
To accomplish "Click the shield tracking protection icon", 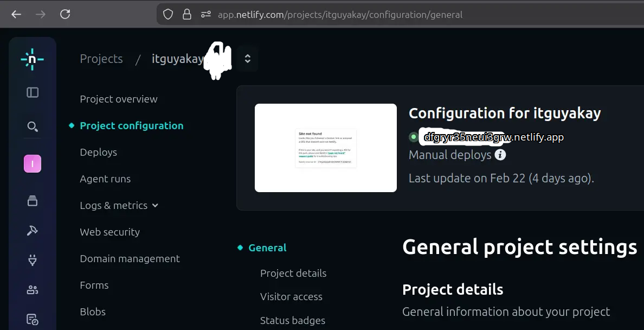I will 168,14.
